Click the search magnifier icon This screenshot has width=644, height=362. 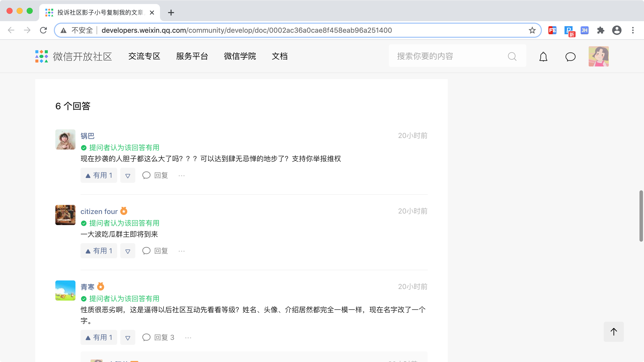coord(512,56)
